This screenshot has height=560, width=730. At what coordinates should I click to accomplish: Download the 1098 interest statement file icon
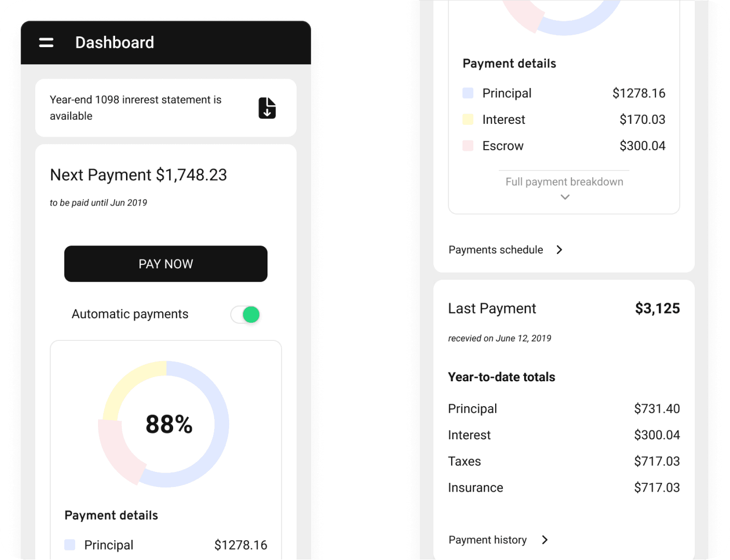267,108
